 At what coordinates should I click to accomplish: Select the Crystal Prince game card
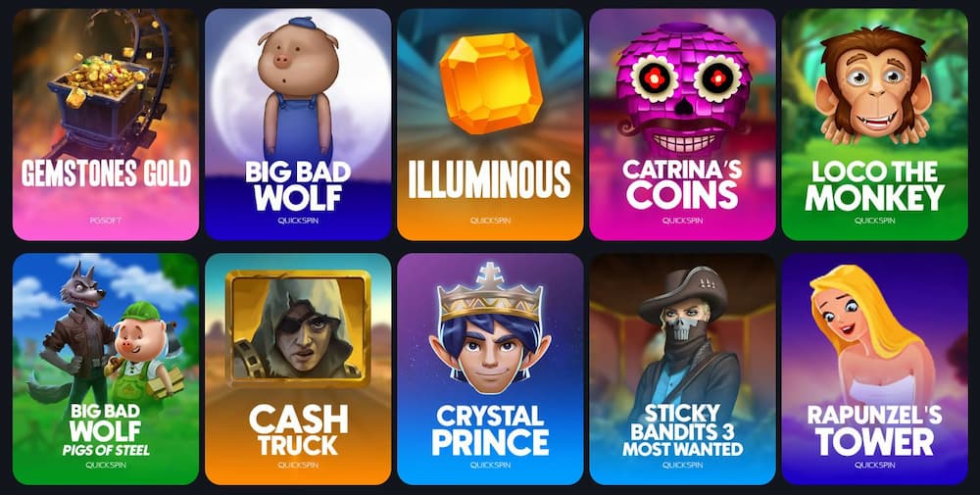point(490,369)
